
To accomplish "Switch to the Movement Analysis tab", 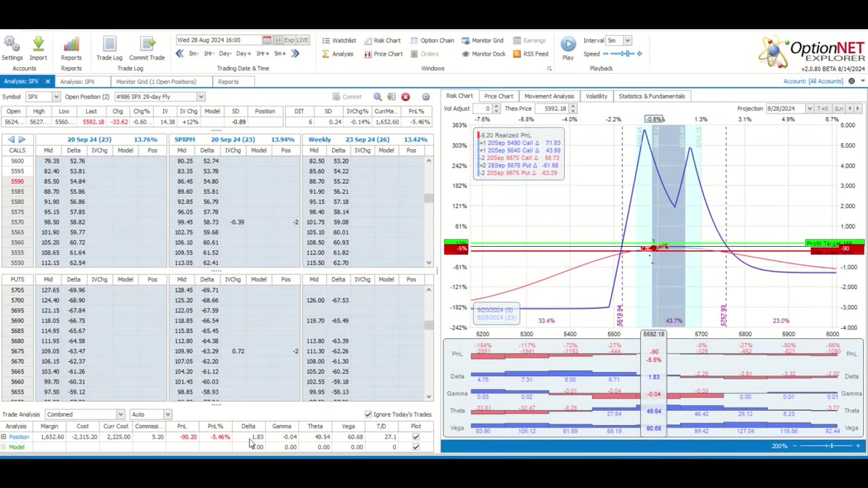I will [x=549, y=96].
